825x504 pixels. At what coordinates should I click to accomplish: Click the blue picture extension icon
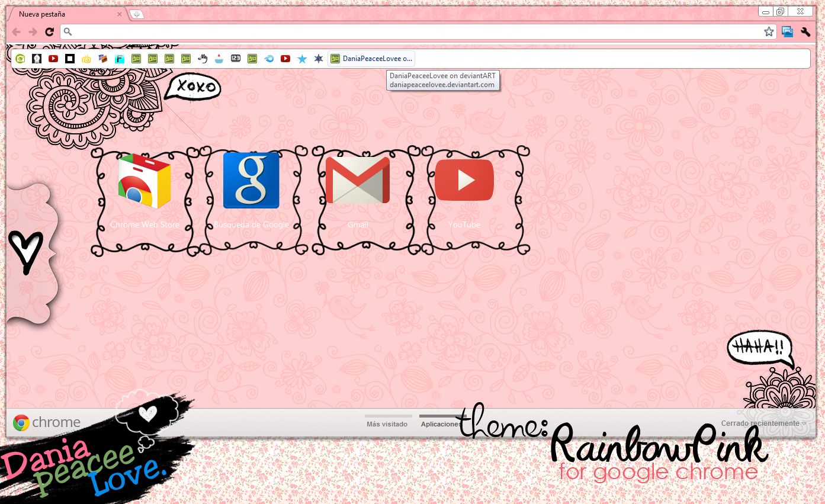[x=787, y=32]
